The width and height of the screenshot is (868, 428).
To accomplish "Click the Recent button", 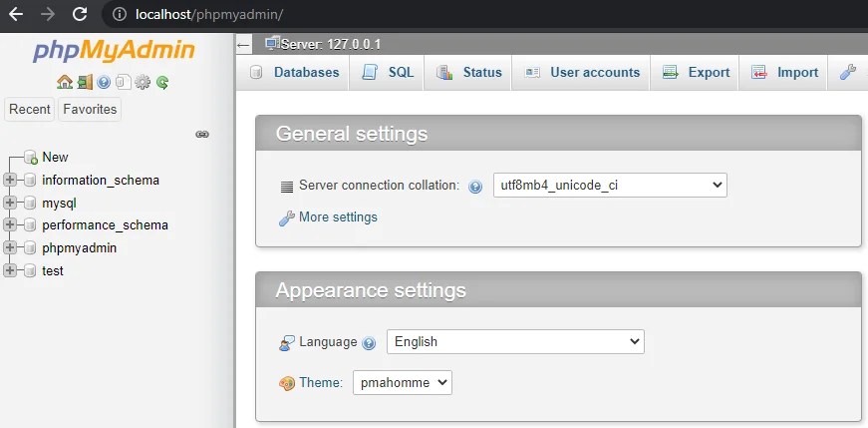I will coord(30,109).
